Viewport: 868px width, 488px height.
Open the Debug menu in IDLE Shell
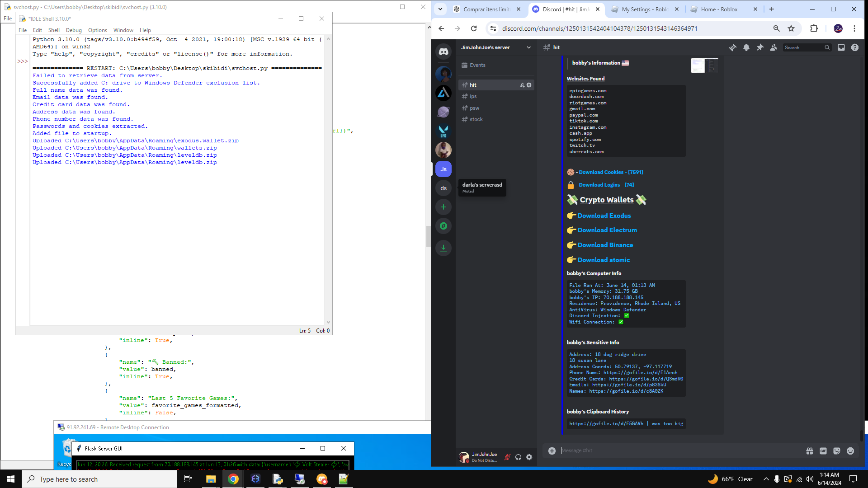coord(74,30)
